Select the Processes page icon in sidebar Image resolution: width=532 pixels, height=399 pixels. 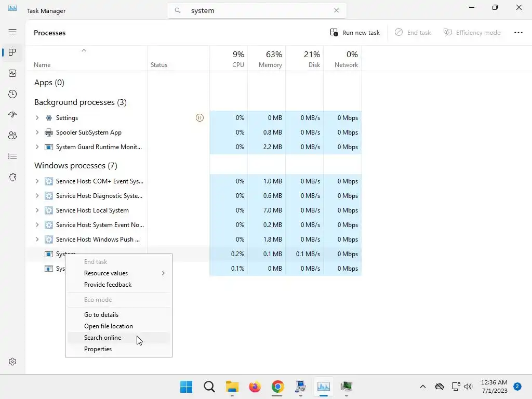pos(12,52)
